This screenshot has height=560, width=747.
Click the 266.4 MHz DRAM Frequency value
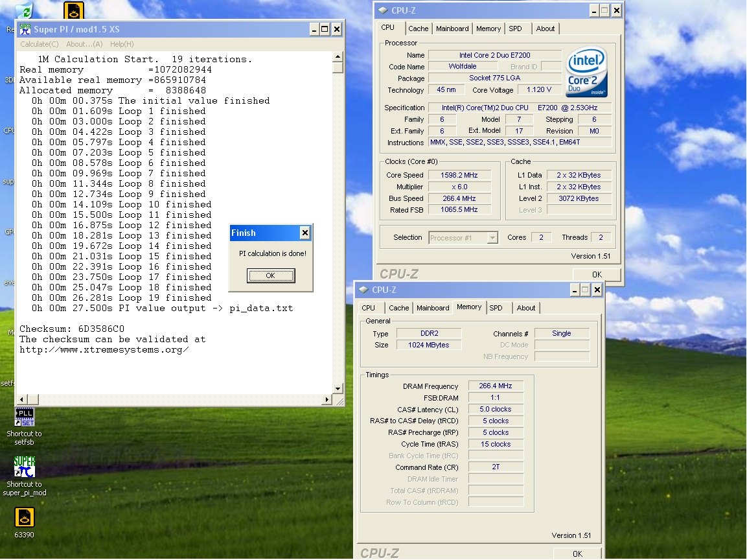pyautogui.click(x=496, y=386)
